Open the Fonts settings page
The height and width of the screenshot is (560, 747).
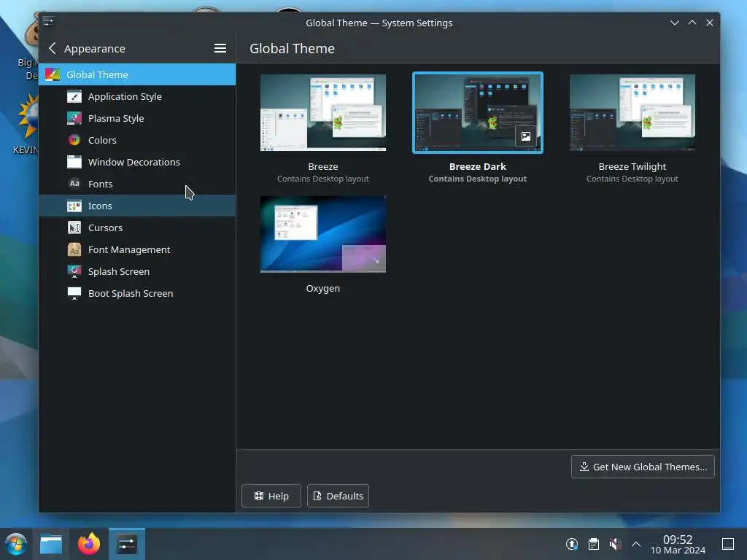click(x=137, y=184)
